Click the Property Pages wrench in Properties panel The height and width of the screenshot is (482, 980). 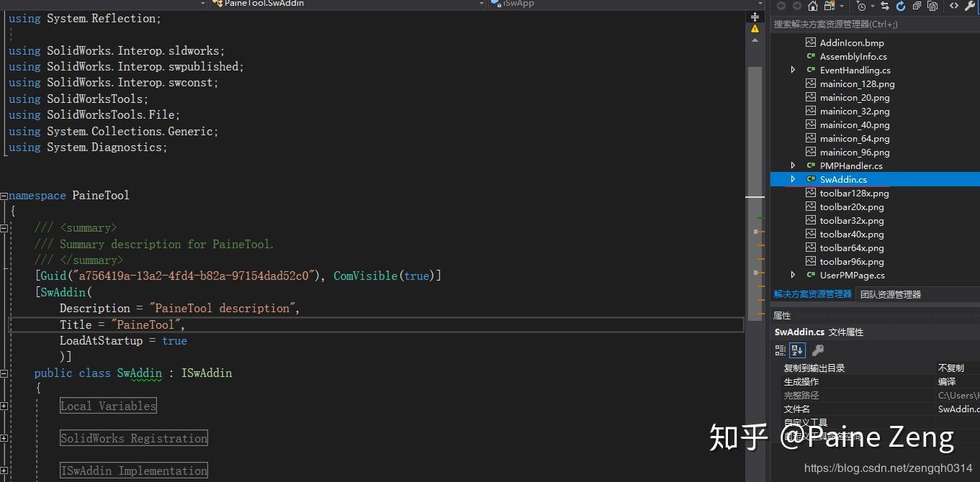click(x=817, y=350)
